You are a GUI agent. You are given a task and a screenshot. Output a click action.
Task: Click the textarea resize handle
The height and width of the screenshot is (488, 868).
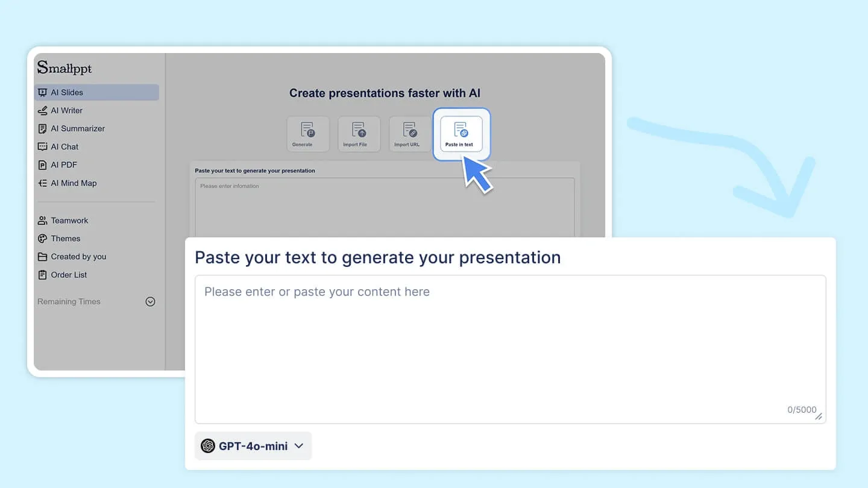[x=819, y=417]
